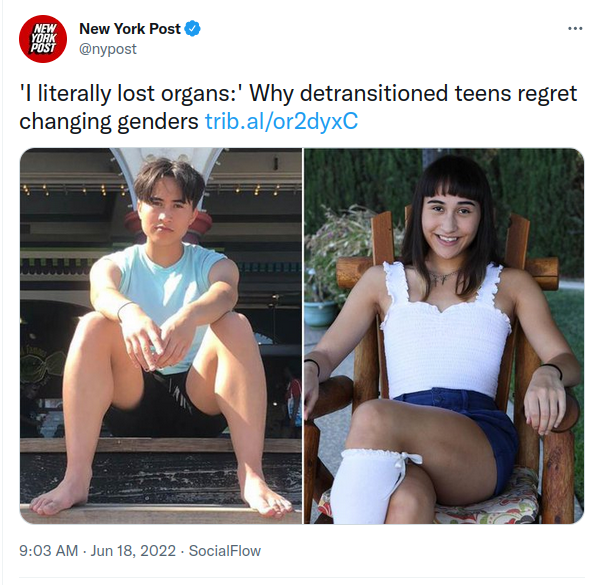Follow the trib.al/or2dyxC article link
Screen dimensions: 601x585
[x=282, y=121]
